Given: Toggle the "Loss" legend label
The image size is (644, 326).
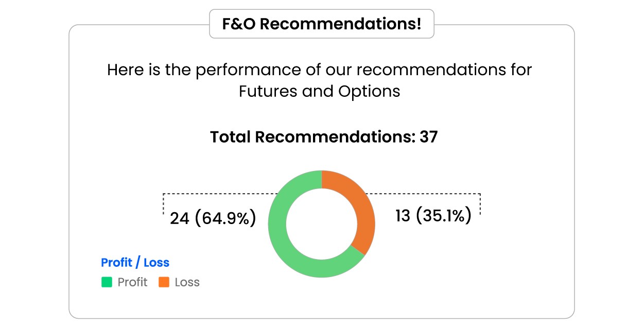Looking at the screenshot, I should [187, 282].
